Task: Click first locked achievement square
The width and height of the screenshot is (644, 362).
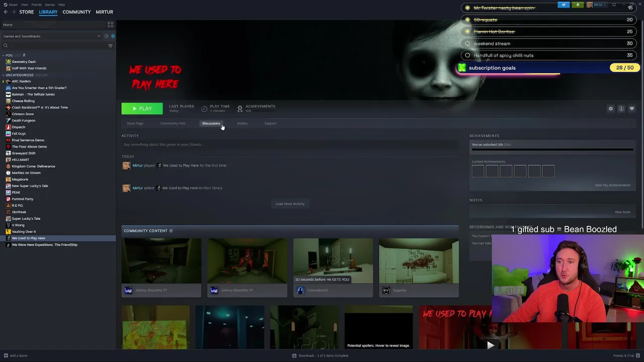Action: click(478, 171)
